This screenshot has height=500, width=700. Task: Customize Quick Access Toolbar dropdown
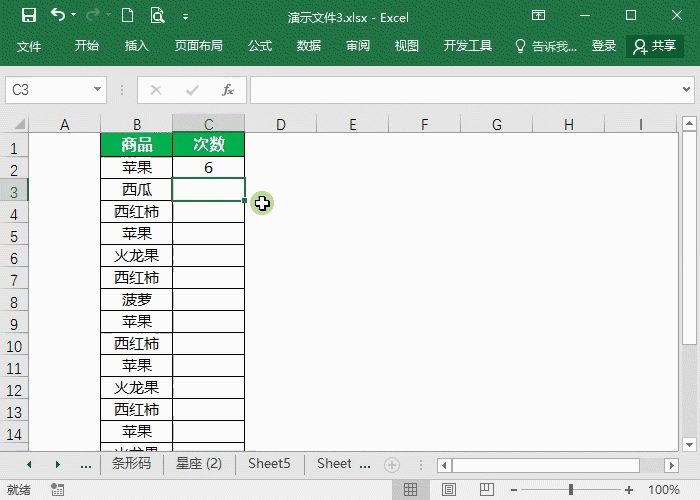click(185, 17)
